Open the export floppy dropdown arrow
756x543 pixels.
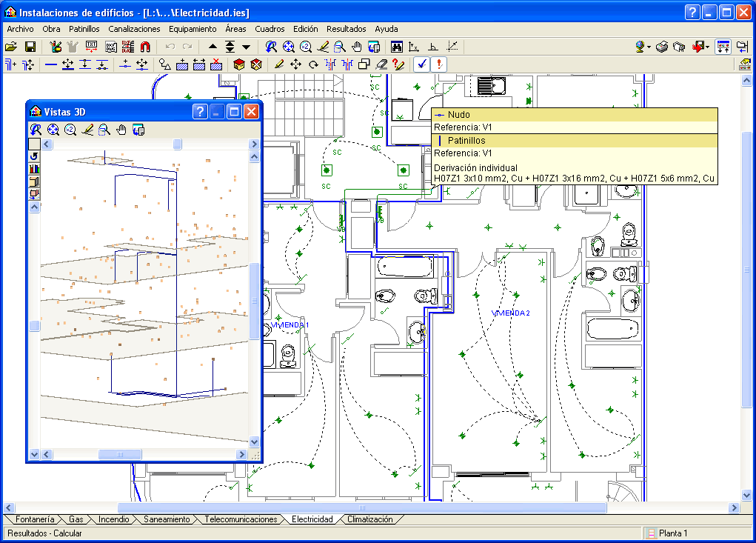point(707,47)
